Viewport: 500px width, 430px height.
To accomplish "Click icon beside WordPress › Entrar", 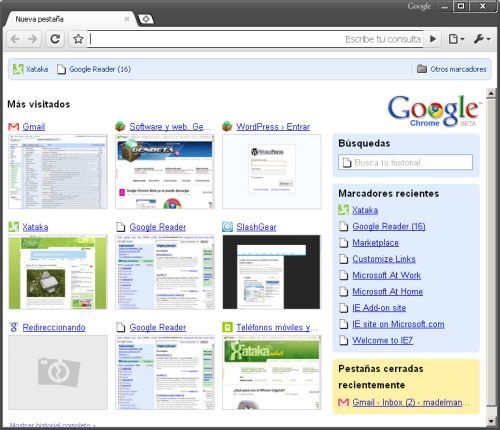I will (227, 127).
